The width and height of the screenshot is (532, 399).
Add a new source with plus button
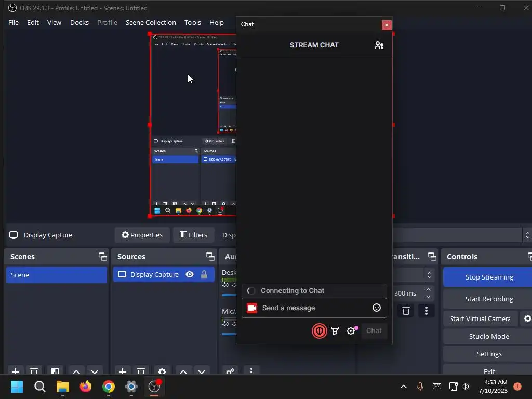click(x=123, y=371)
